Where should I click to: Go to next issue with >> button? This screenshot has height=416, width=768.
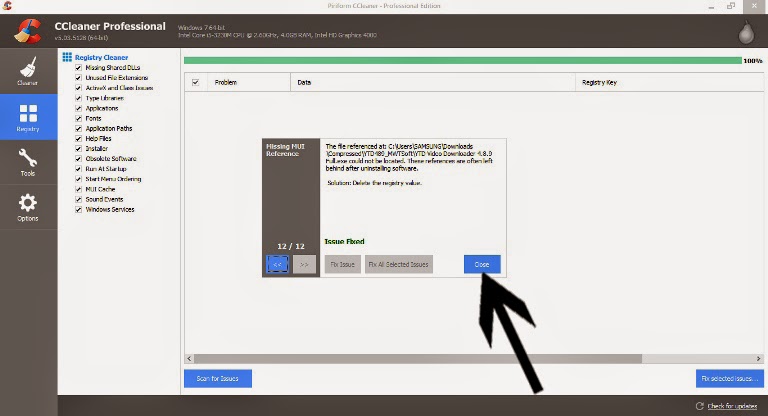click(304, 264)
